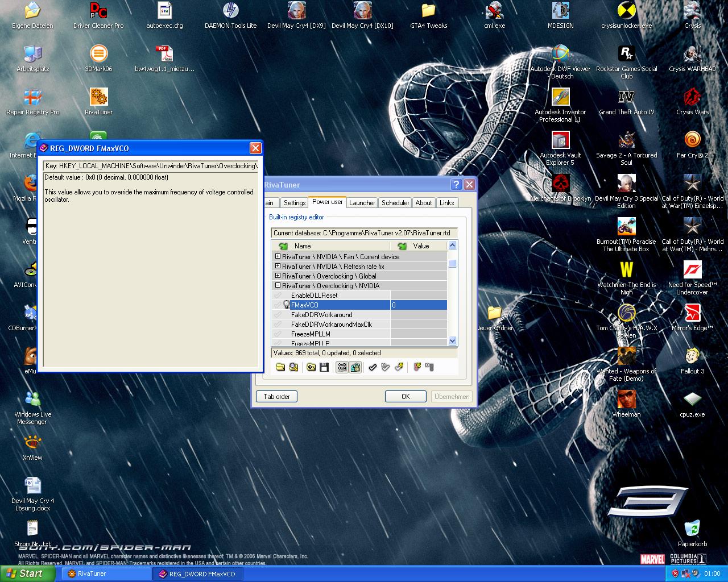This screenshot has width=728, height=582.
Task: Open XnView desktop icon
Action: tap(32, 447)
